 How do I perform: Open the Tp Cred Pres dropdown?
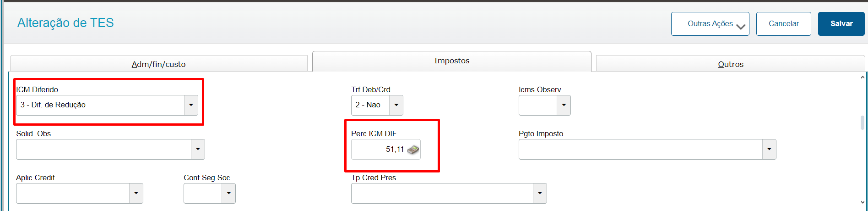tap(540, 193)
